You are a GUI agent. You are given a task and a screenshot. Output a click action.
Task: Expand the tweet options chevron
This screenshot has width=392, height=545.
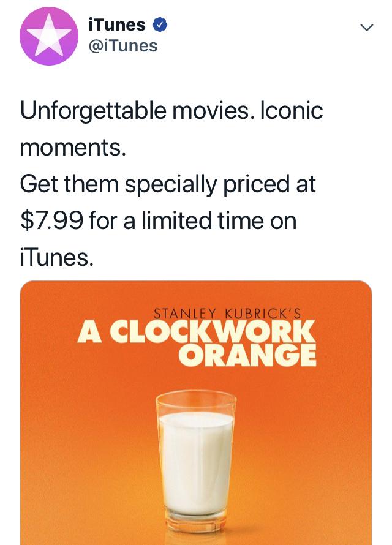pyautogui.click(x=366, y=28)
